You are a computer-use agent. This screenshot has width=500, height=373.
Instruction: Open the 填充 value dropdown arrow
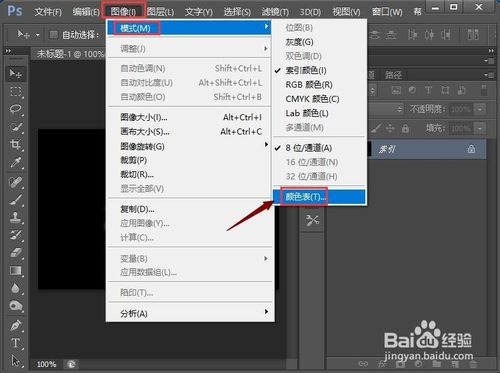click(480, 128)
